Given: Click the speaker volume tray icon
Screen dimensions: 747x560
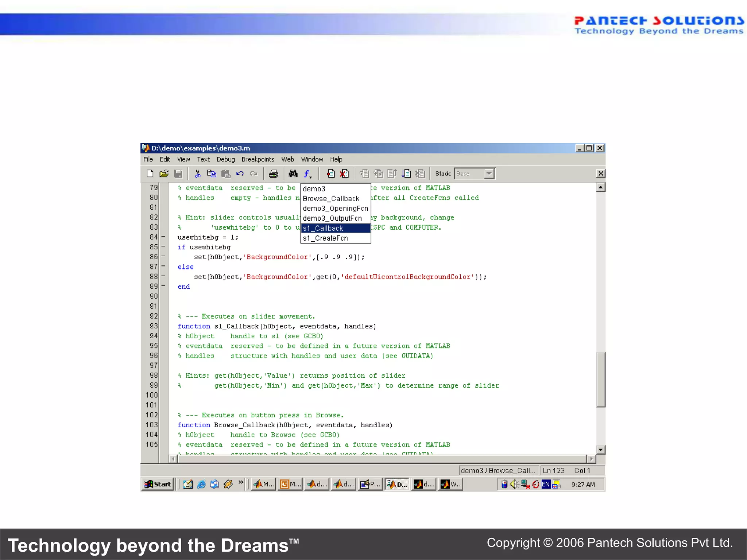Looking at the screenshot, I should point(514,484).
